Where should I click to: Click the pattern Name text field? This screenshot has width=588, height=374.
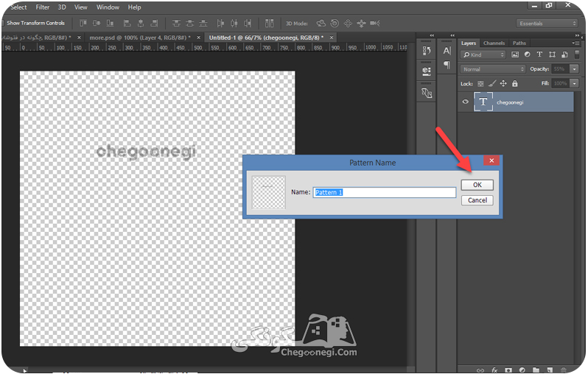point(385,192)
